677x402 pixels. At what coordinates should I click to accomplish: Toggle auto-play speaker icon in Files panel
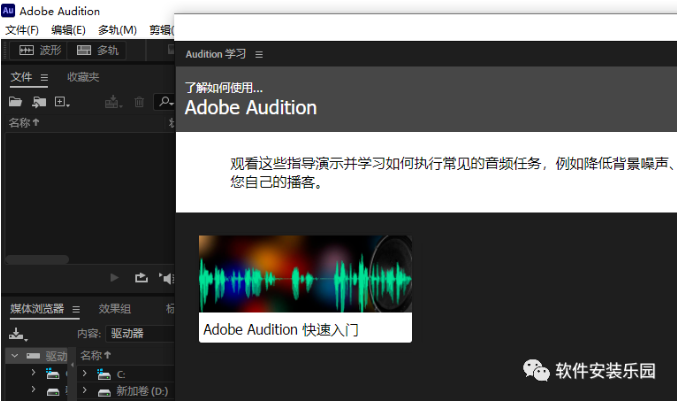(x=167, y=278)
